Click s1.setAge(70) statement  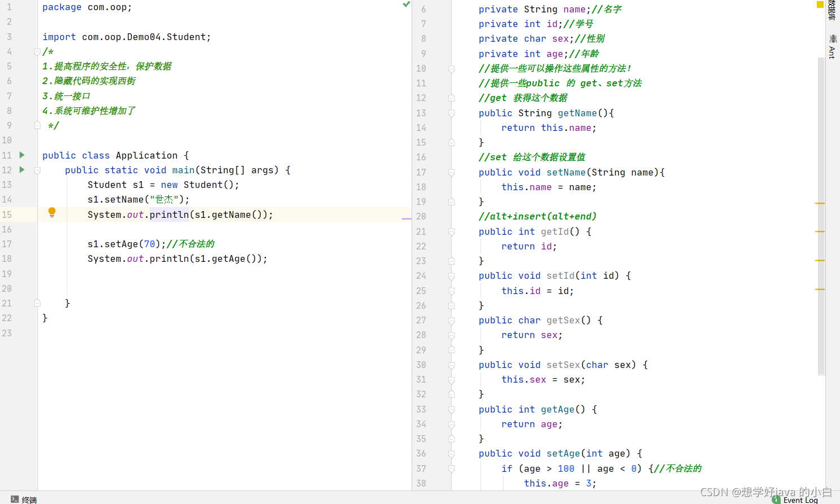pyautogui.click(x=126, y=244)
